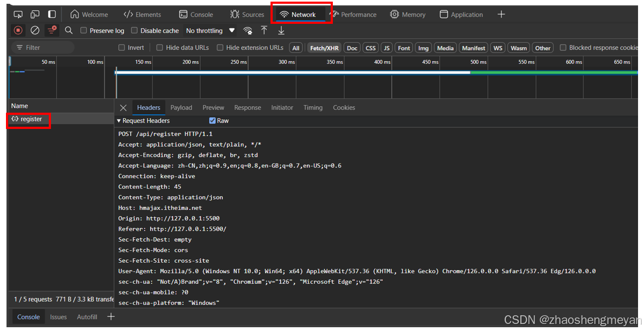
Task: Open the Welcome tab
Action: point(89,15)
